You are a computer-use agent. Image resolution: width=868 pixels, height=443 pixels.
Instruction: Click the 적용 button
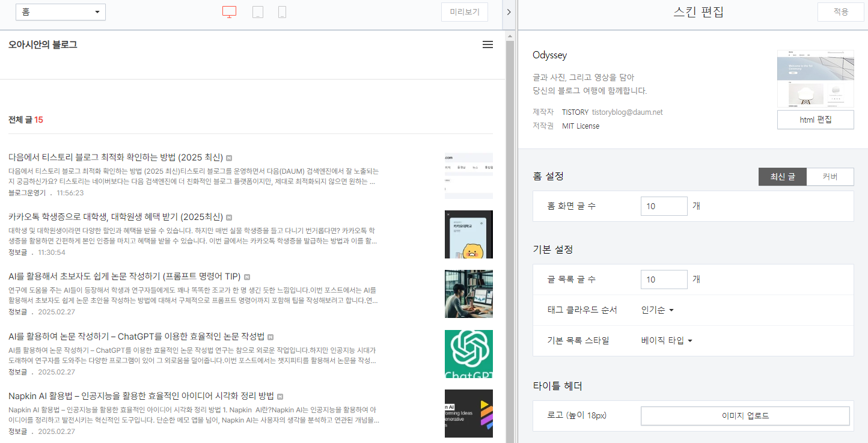841,12
